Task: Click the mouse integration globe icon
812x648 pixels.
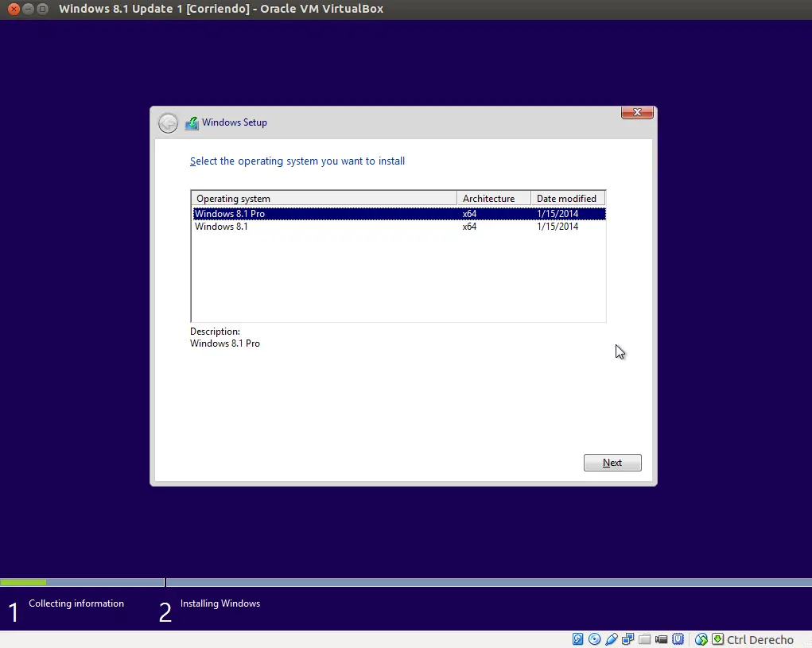Action: (701, 639)
